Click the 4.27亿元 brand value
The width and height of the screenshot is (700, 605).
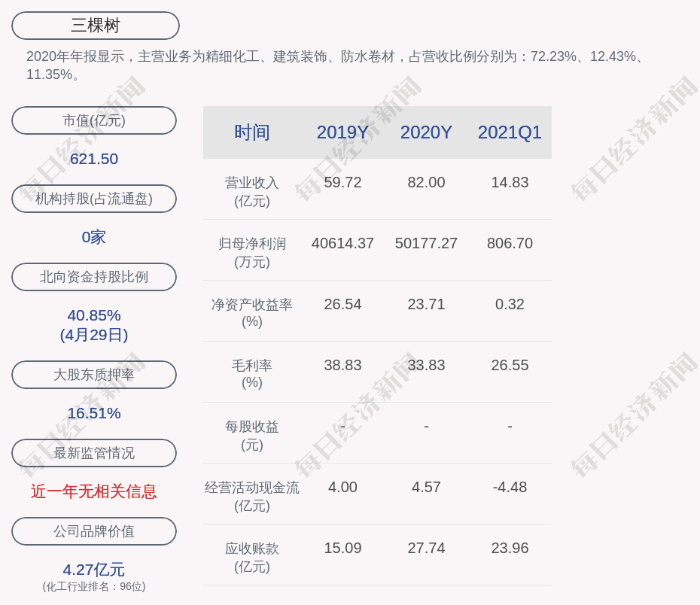click(94, 570)
